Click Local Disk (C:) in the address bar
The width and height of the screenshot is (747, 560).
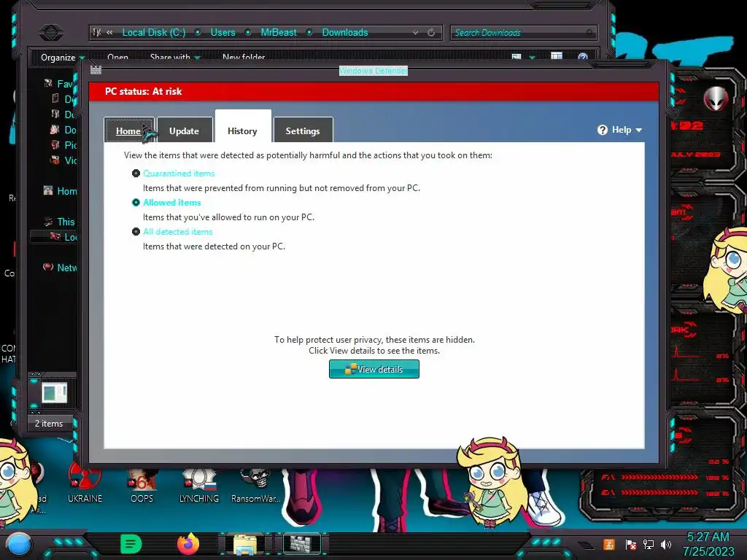(x=153, y=32)
